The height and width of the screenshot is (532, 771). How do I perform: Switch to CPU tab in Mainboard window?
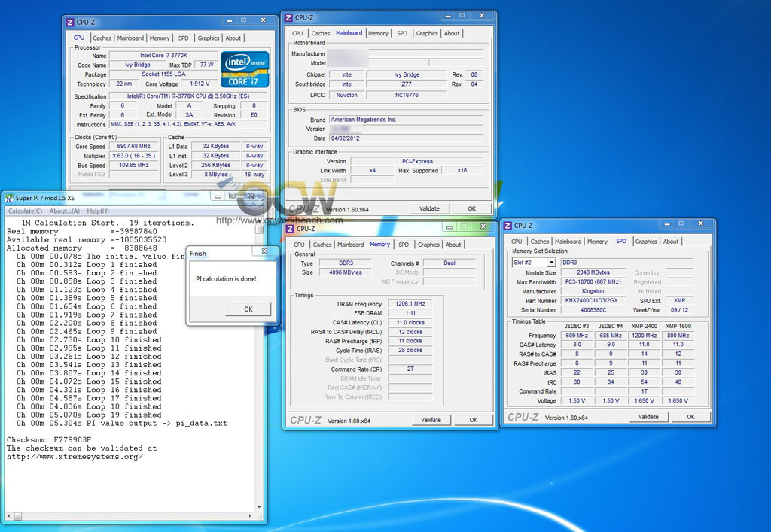click(297, 33)
